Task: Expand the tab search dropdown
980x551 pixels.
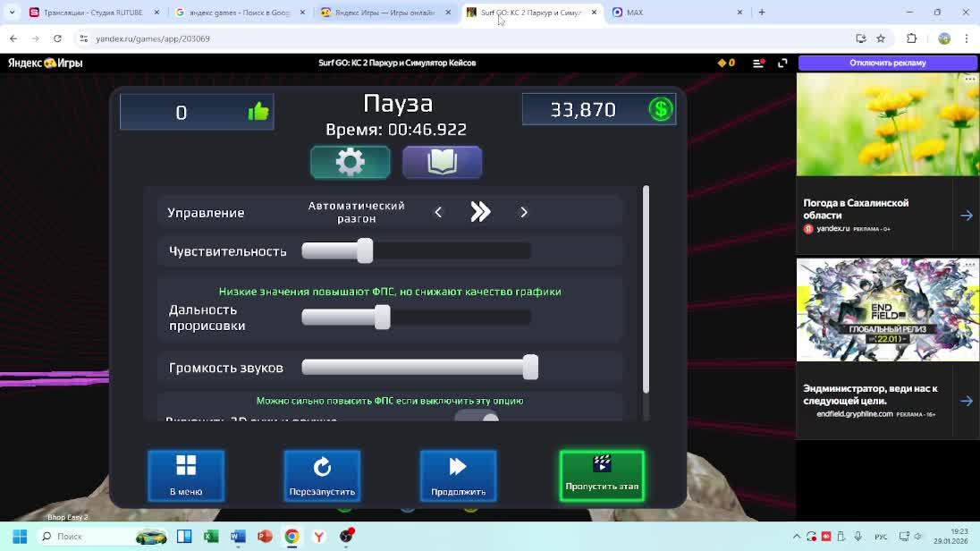Action: click(12, 13)
